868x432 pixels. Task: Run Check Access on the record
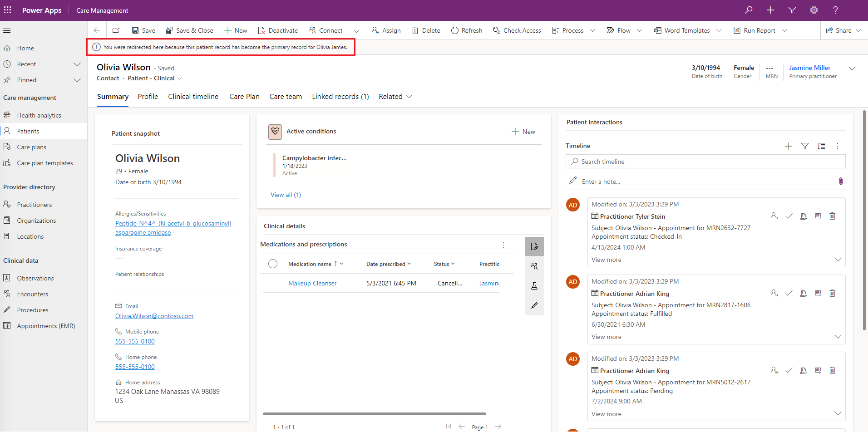coord(517,30)
